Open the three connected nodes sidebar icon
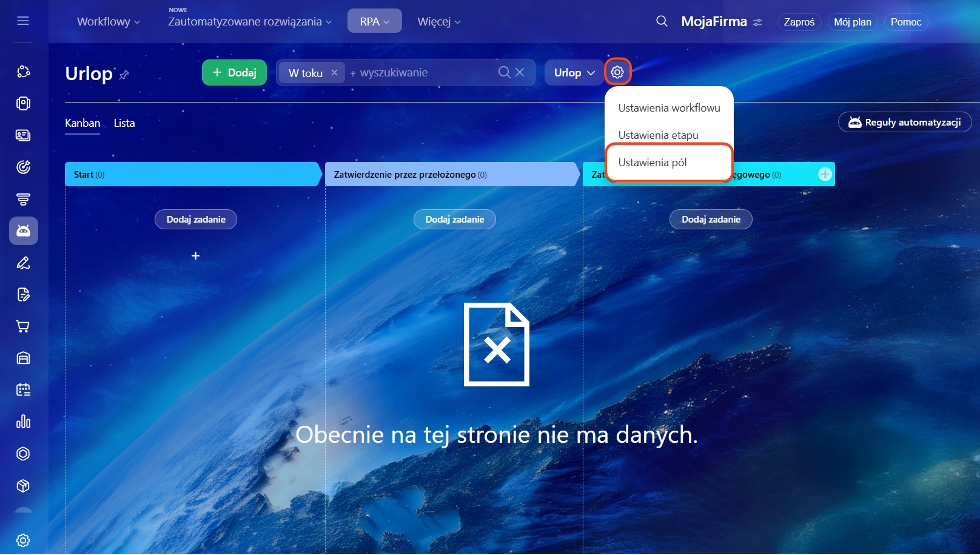This screenshot has height=555, width=980. (x=23, y=72)
